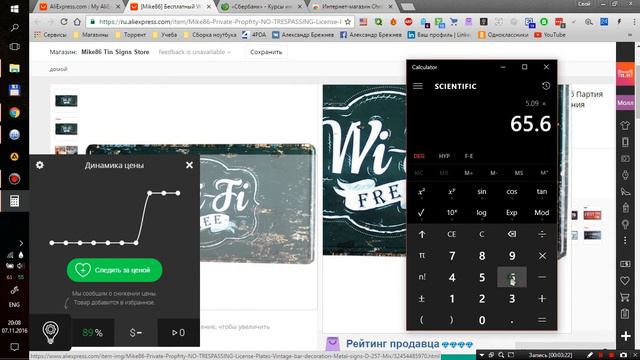Open Mike86 Tin Signs Store link
The height and width of the screenshot is (360, 640).
[x=115, y=52]
